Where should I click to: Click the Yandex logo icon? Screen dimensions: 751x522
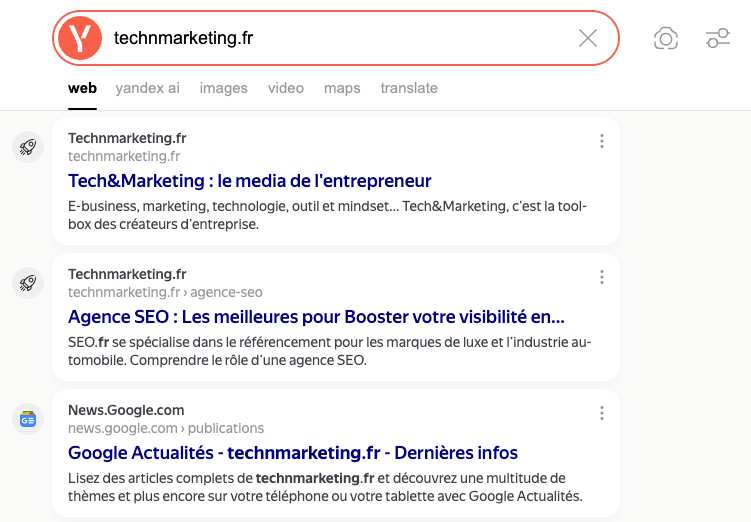tap(80, 39)
